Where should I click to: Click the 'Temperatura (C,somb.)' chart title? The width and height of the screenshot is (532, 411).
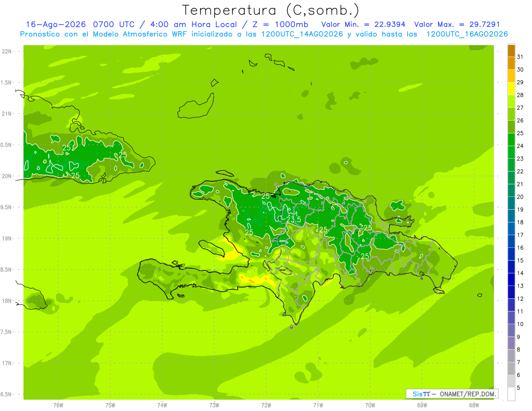(270, 10)
